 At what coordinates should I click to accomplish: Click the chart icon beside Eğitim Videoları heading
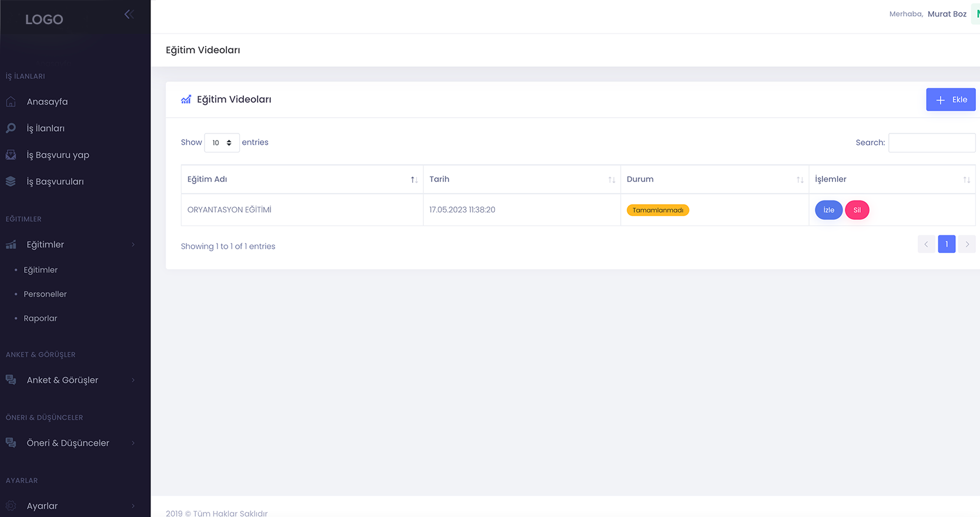click(x=186, y=99)
